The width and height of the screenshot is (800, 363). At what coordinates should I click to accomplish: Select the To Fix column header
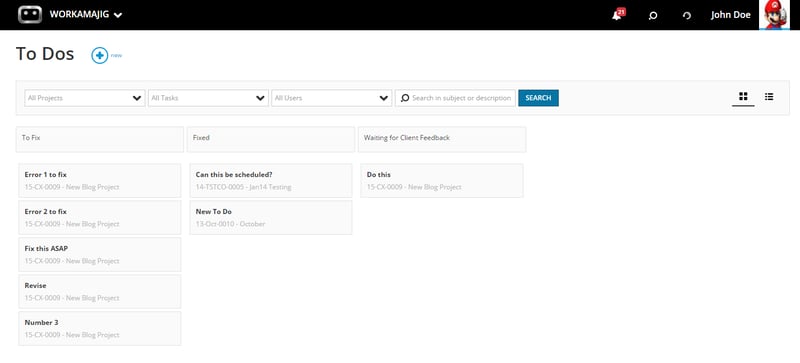click(x=99, y=139)
